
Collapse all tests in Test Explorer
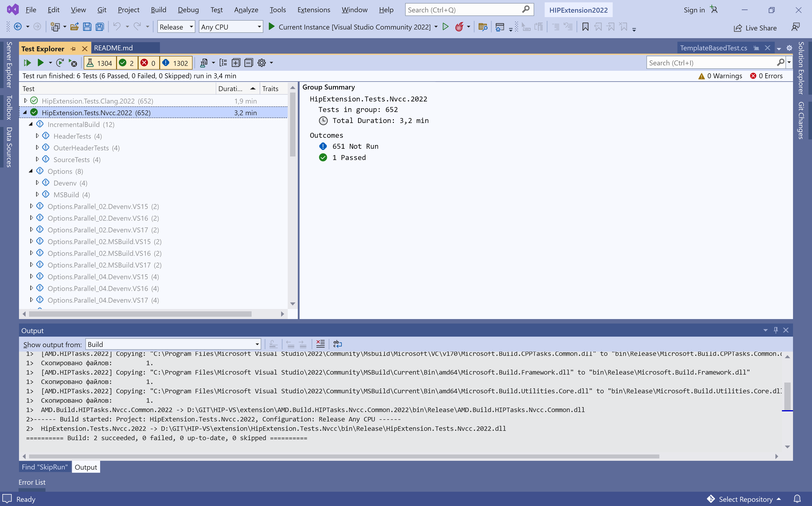point(249,63)
